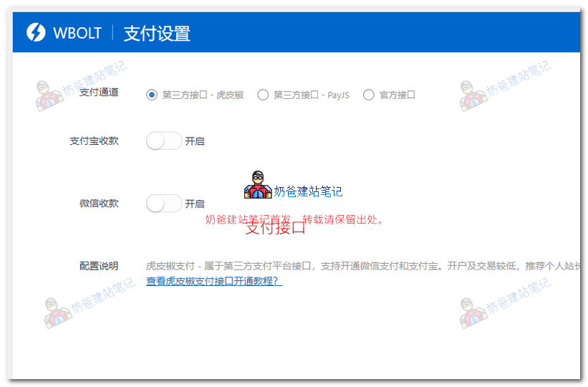Open 查看虎皮椒支付接口开通教程 link

(x=214, y=281)
